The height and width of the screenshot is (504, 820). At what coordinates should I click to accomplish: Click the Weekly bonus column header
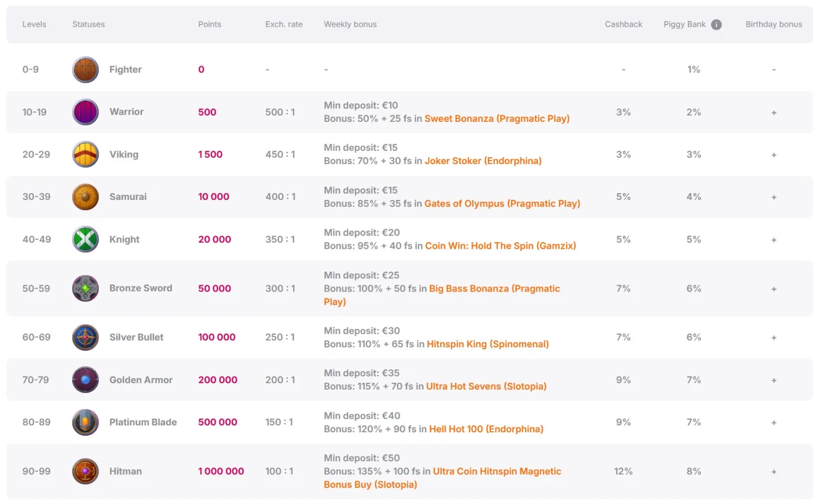tap(350, 24)
